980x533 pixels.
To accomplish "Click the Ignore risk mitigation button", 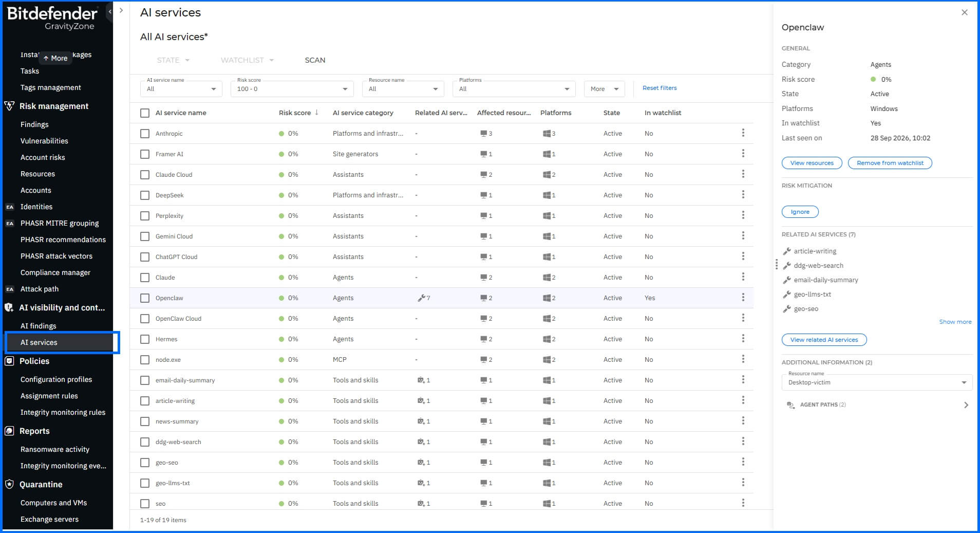I will 800,212.
